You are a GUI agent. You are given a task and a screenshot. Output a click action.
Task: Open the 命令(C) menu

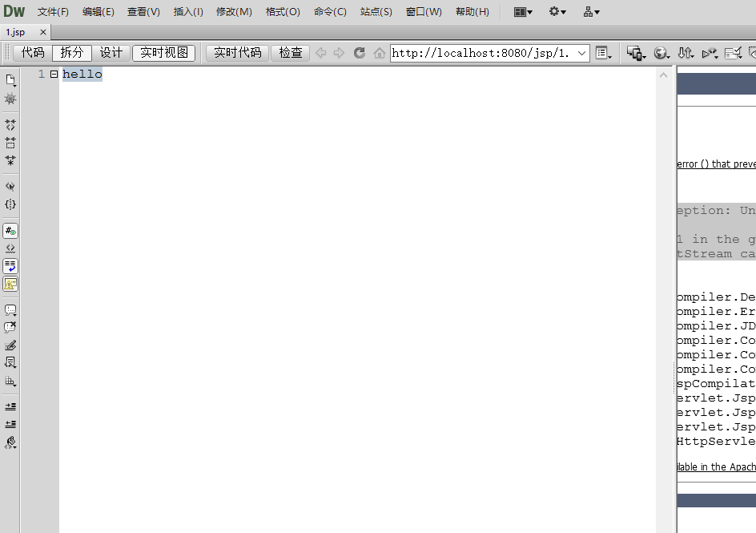coord(330,12)
